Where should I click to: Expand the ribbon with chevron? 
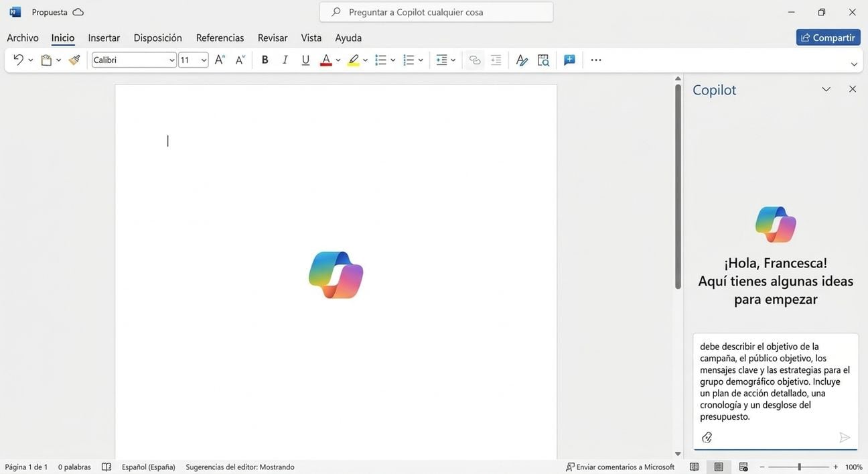(854, 64)
